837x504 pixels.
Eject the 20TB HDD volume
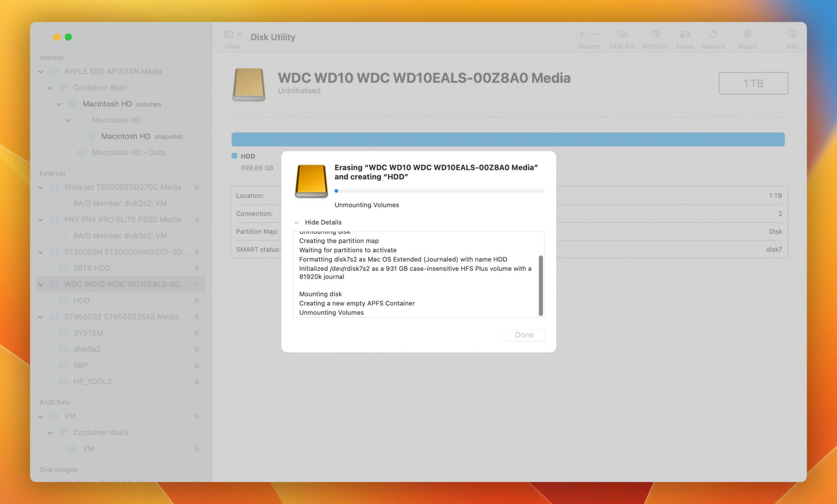pos(197,268)
